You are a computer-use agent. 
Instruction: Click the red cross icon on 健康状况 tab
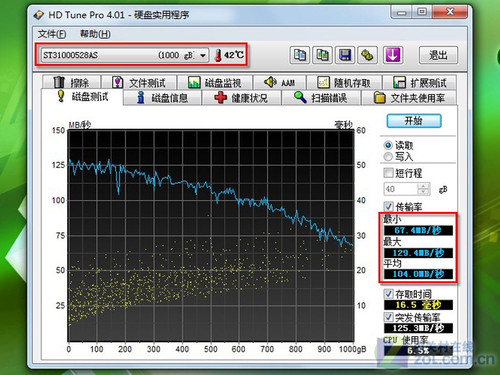coord(220,97)
